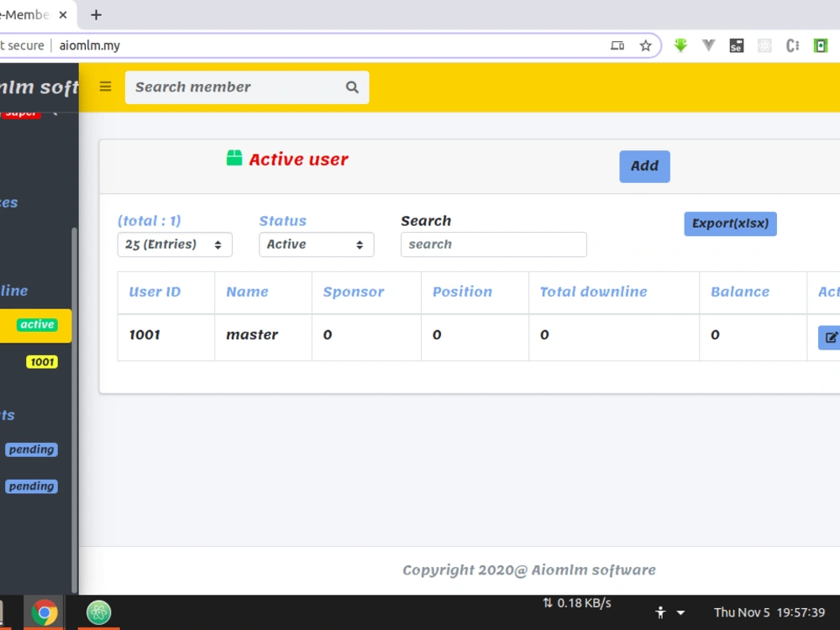Click the cast/device icon in the address bar
The width and height of the screenshot is (840, 630).
(x=617, y=45)
